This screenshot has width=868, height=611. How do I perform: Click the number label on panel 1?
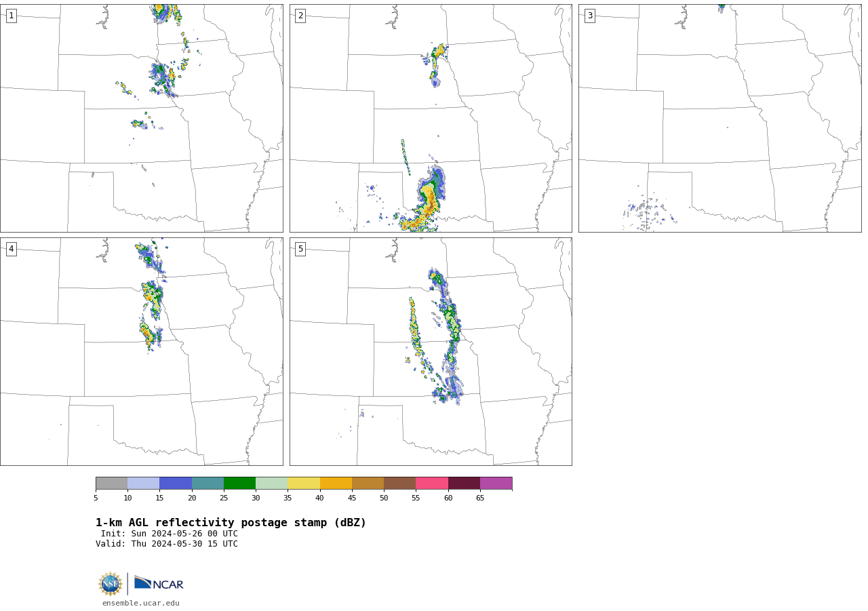[x=11, y=16]
